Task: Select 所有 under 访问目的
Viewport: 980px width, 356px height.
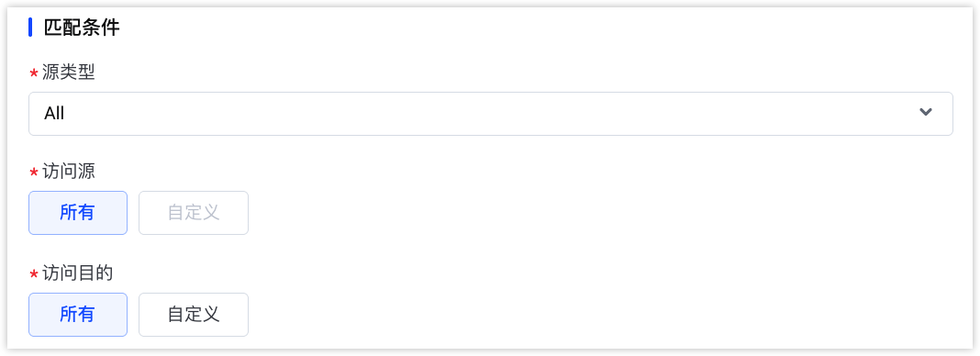Action: click(78, 315)
